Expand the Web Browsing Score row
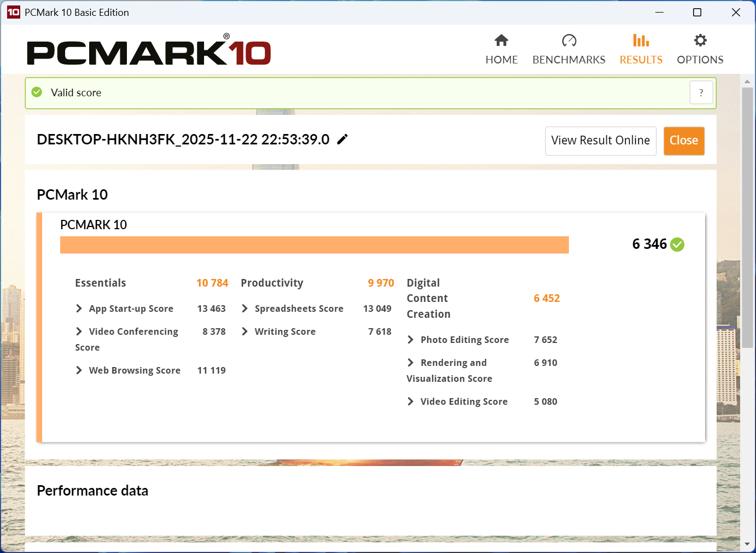The image size is (756, 553). [x=79, y=370]
